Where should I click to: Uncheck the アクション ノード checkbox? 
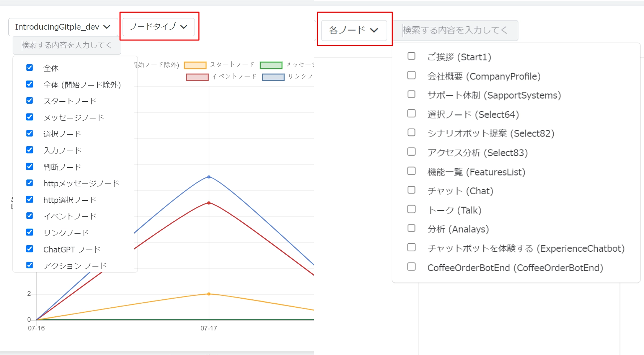[x=30, y=265]
